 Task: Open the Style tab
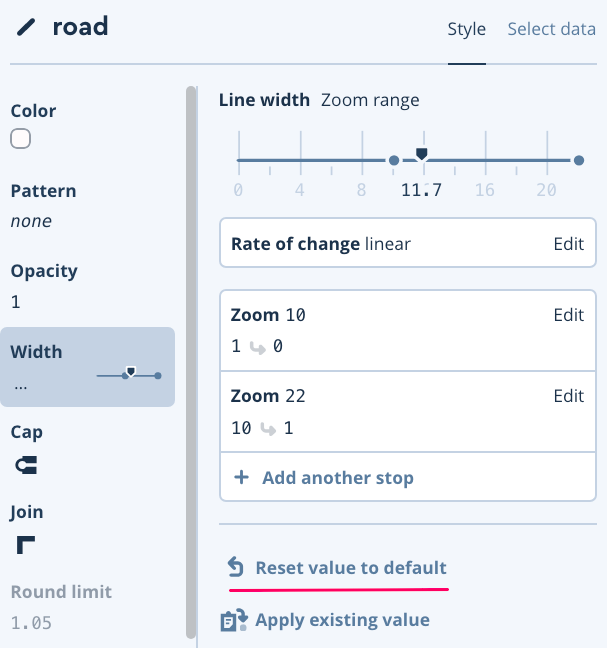(466, 29)
